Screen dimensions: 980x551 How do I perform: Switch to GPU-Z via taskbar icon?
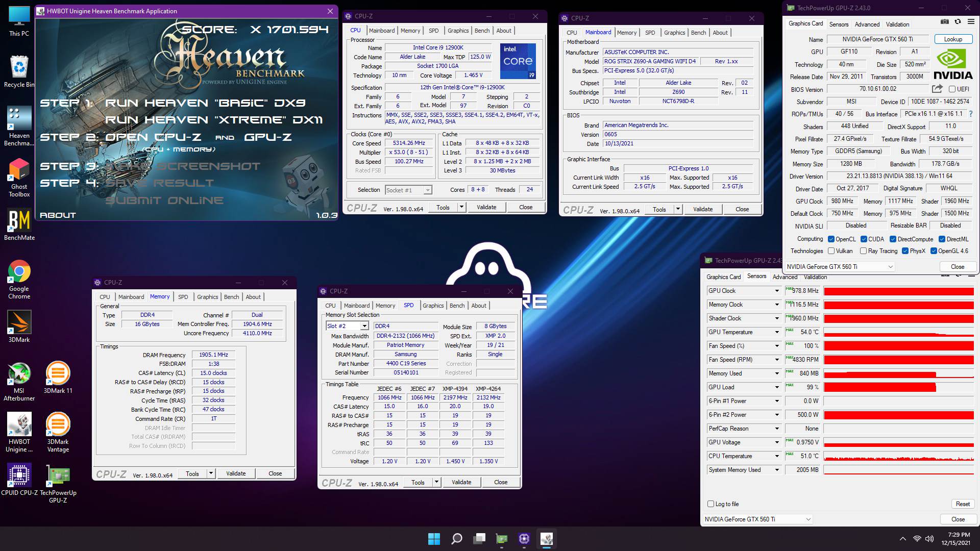pos(502,539)
